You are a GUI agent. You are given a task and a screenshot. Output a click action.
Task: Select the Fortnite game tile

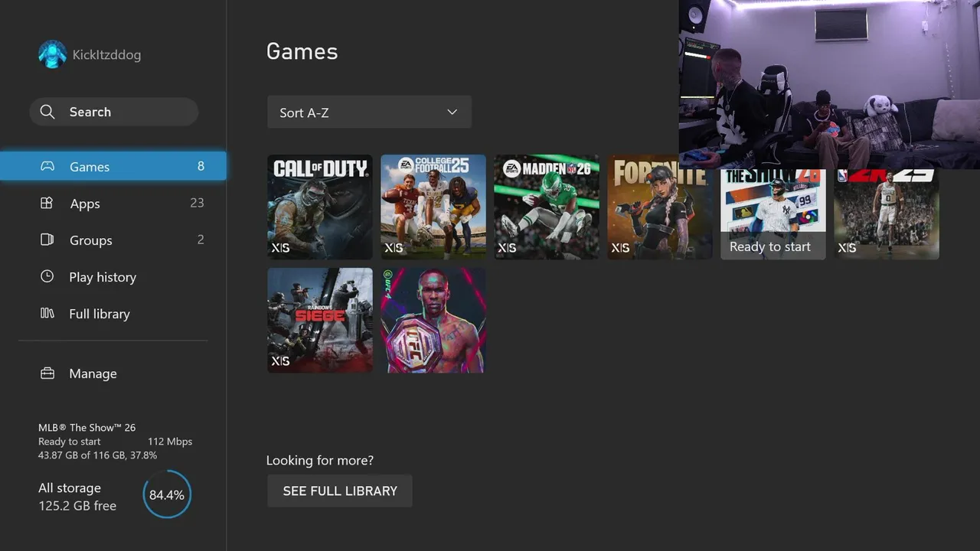660,207
